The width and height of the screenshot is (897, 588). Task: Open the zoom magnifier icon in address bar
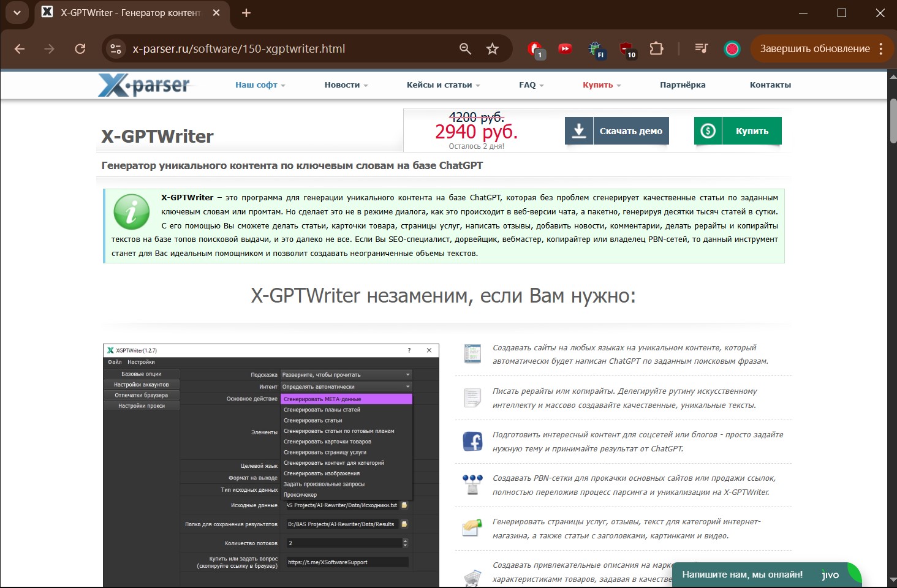tap(465, 49)
